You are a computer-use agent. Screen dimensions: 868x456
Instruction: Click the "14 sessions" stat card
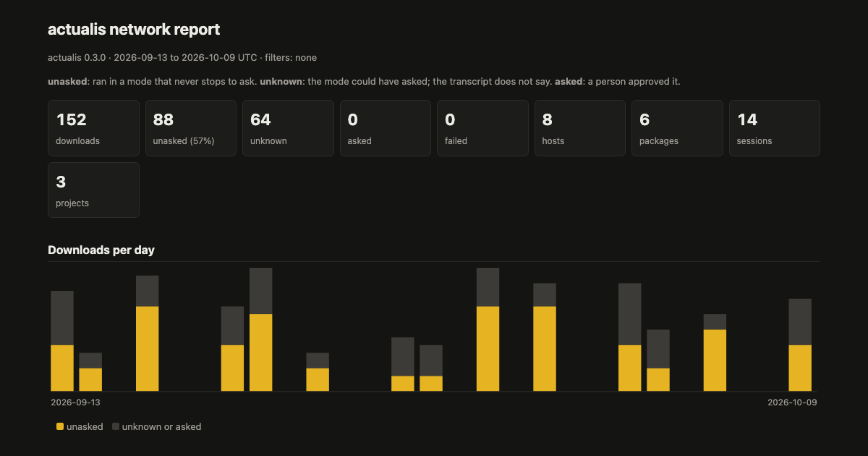click(x=775, y=128)
